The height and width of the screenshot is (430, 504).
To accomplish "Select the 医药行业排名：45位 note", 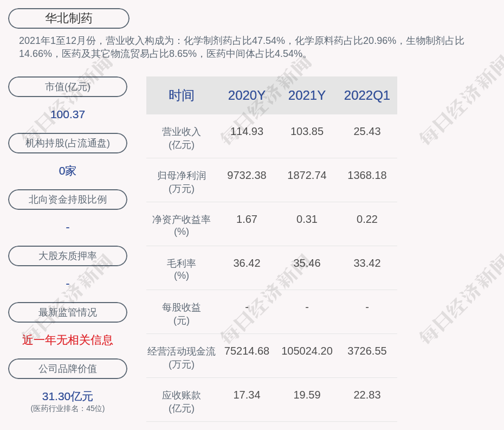I will (68, 408).
